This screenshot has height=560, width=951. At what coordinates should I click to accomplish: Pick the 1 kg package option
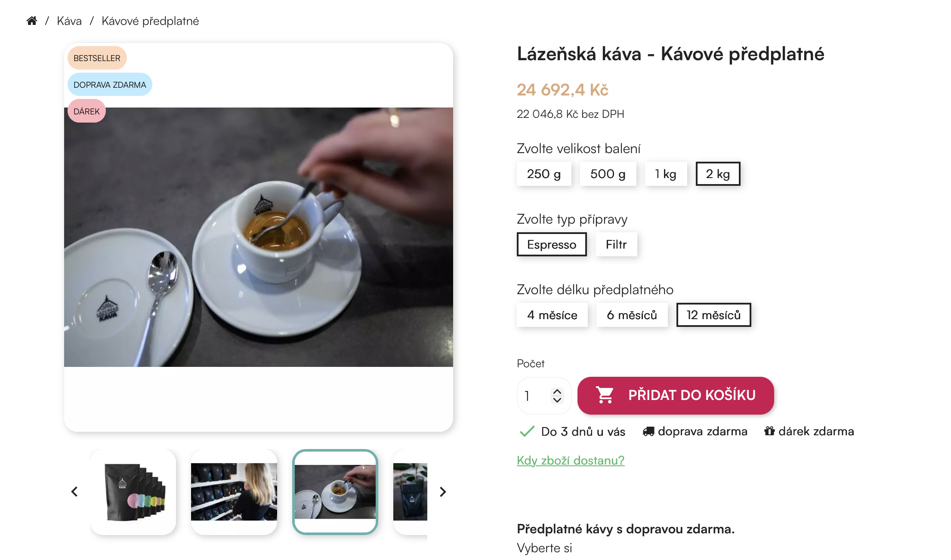(x=666, y=174)
